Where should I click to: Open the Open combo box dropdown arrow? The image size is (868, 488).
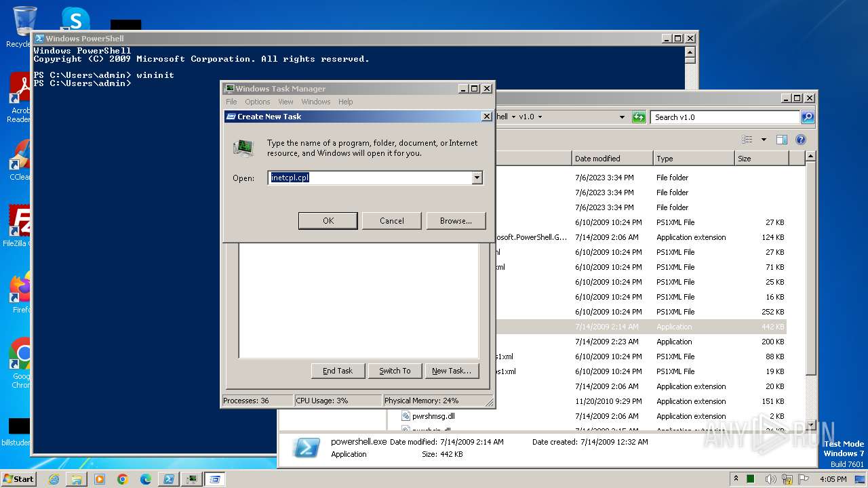pyautogui.click(x=477, y=178)
